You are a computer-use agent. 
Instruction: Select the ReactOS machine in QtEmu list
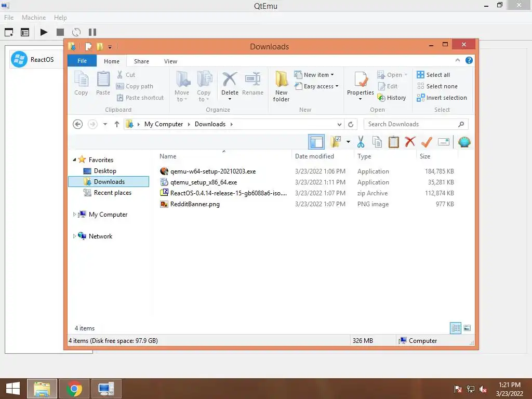point(37,59)
